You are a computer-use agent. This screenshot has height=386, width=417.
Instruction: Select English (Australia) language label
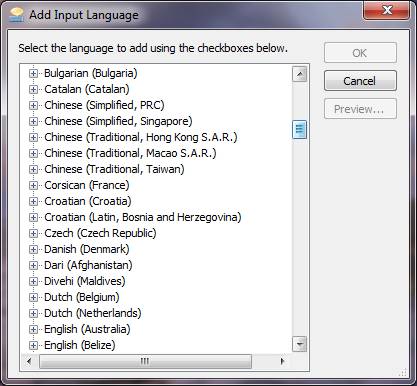point(87,329)
